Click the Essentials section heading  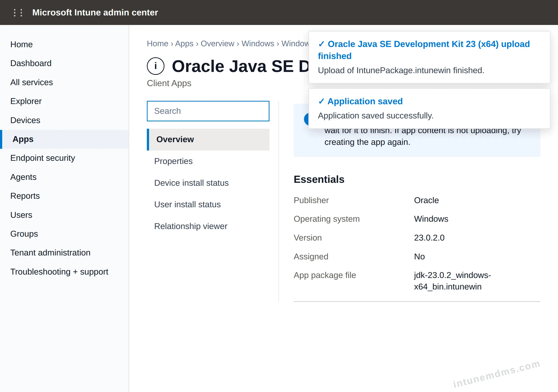[319, 179]
